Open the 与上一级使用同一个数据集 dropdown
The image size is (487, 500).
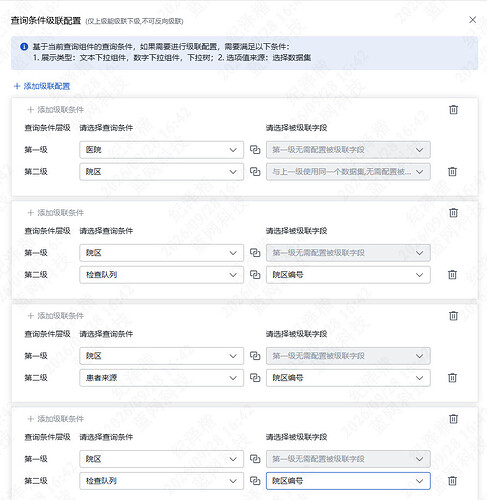(x=348, y=172)
